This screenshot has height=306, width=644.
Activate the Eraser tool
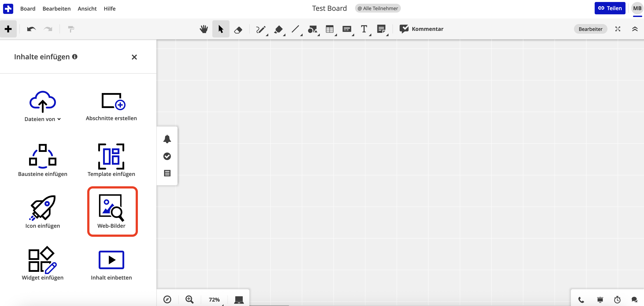pos(238,29)
